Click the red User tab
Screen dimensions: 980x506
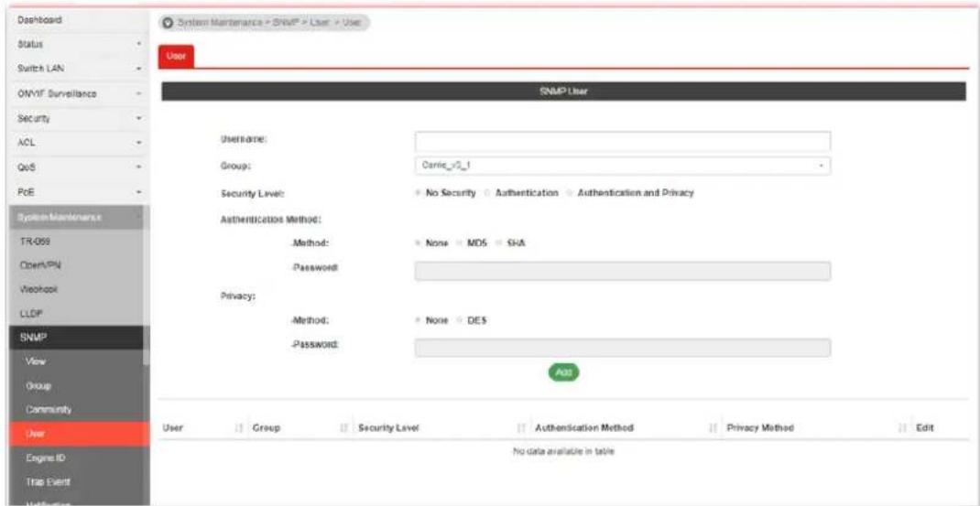[176, 56]
